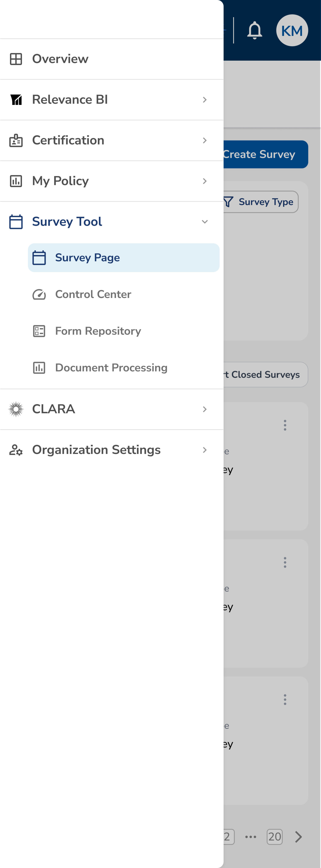The image size is (321, 868).
Task: Go to the next page arrow
Action: click(298, 837)
